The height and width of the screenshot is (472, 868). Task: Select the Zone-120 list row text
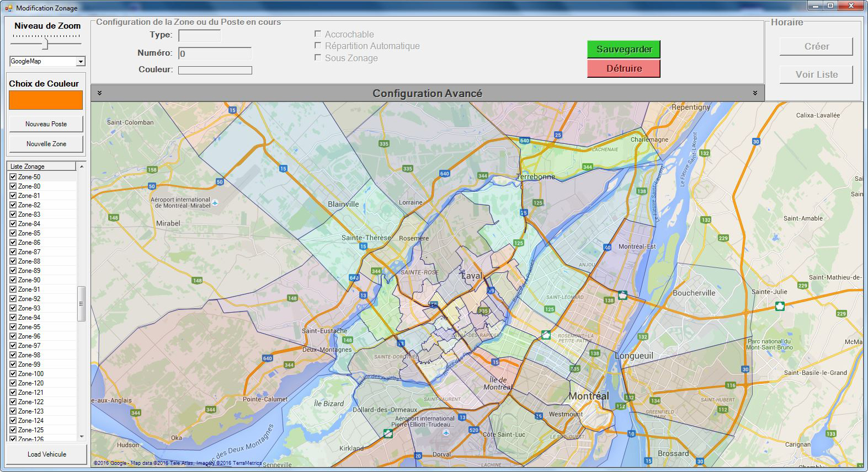tap(31, 383)
